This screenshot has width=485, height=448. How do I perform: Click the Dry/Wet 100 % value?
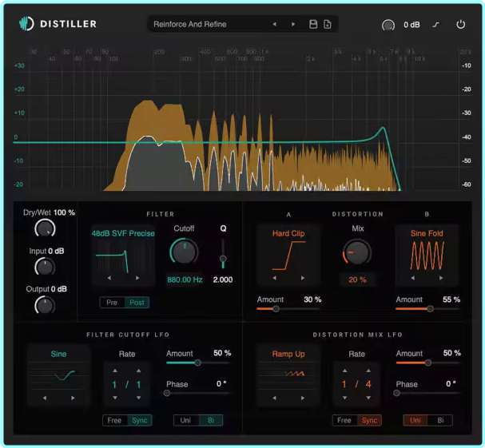(65, 212)
